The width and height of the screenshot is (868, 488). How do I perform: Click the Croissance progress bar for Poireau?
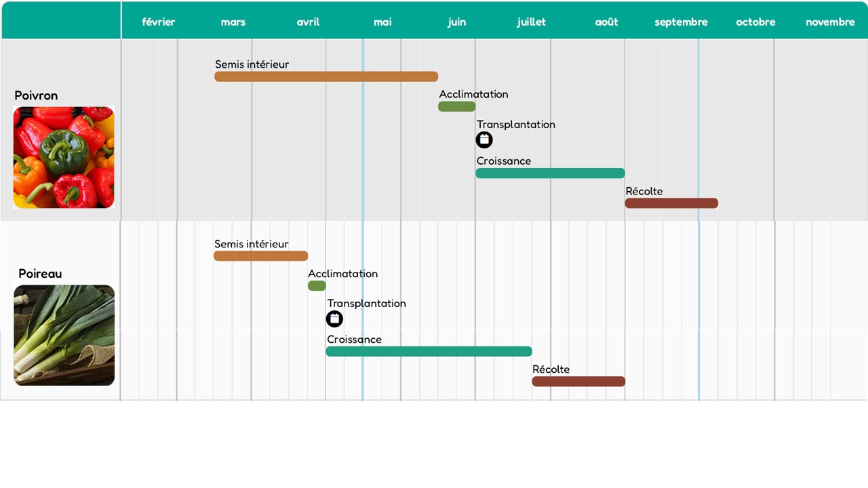pos(429,350)
